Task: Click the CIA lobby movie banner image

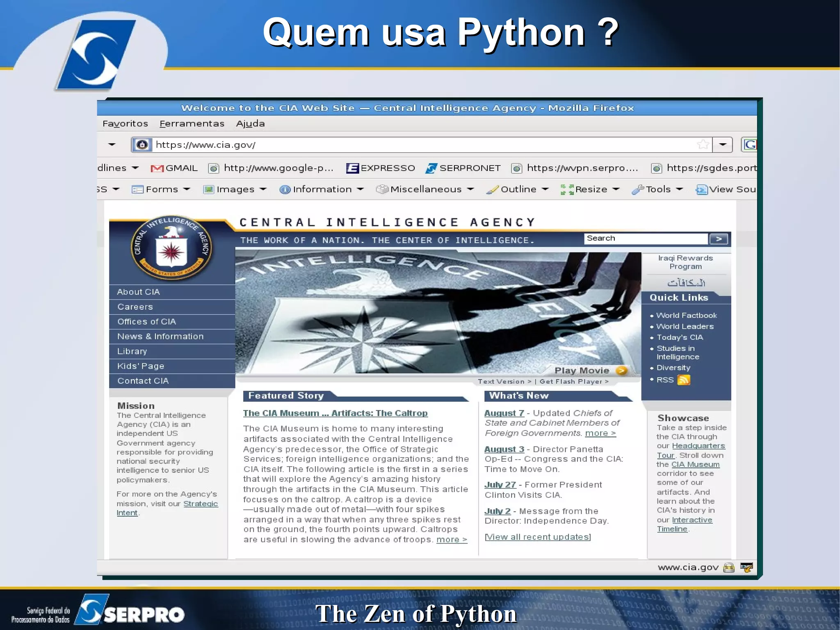Action: (438, 313)
